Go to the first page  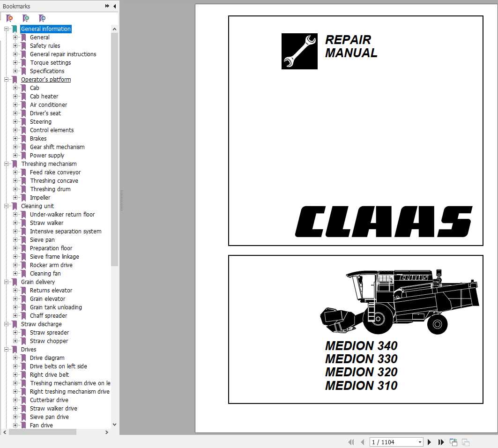[x=351, y=442]
